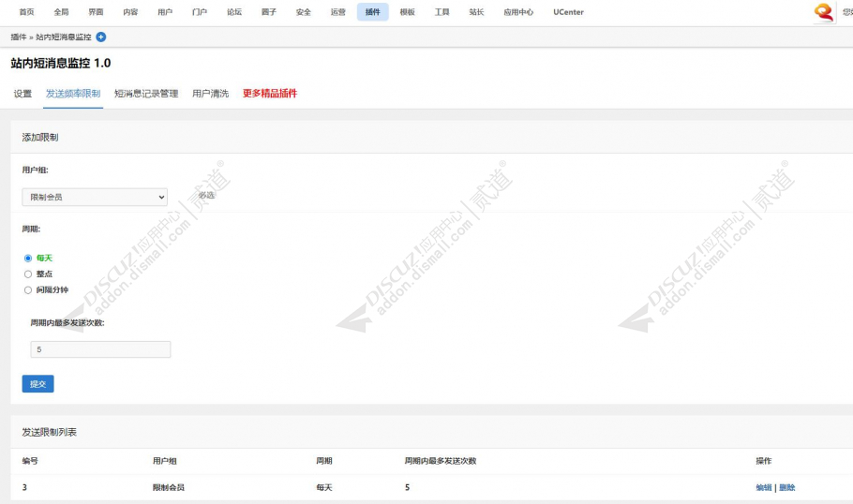Click the 每天 cell in limit list

coord(324,488)
